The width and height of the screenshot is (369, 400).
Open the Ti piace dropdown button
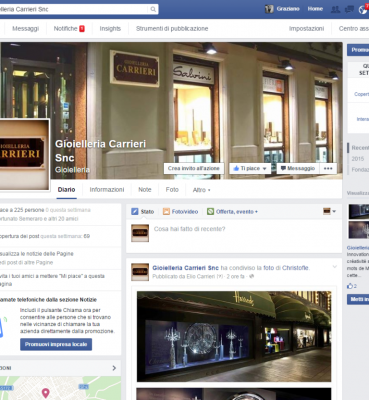(x=250, y=168)
